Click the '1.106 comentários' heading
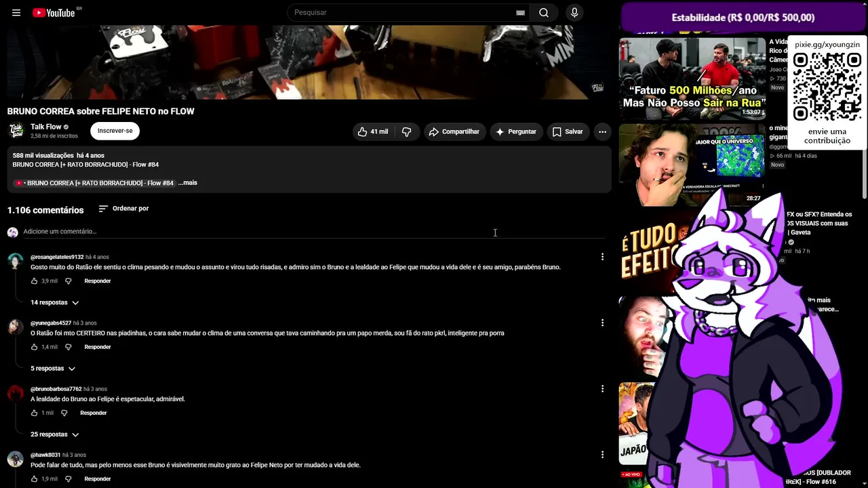Screen dimensions: 868x488 [45, 210]
